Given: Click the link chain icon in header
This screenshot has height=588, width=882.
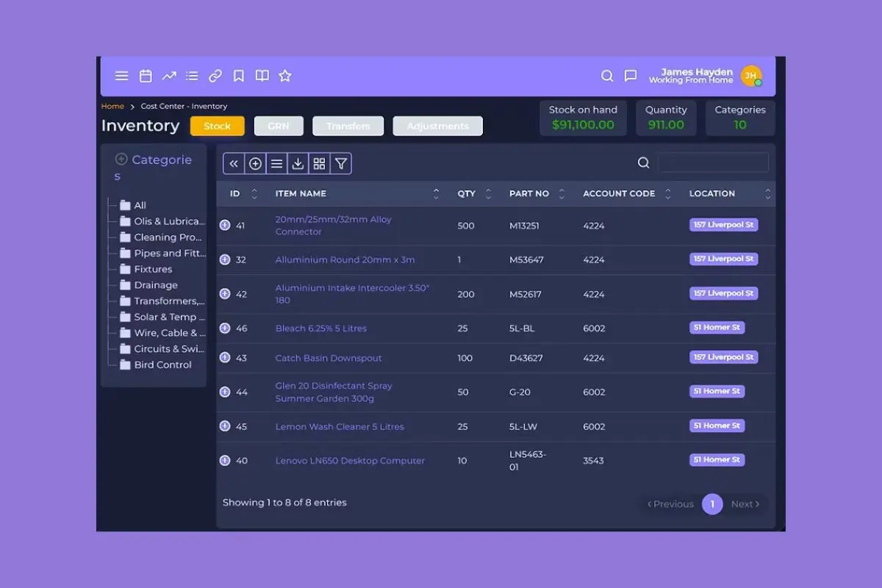Looking at the screenshot, I should pos(215,76).
